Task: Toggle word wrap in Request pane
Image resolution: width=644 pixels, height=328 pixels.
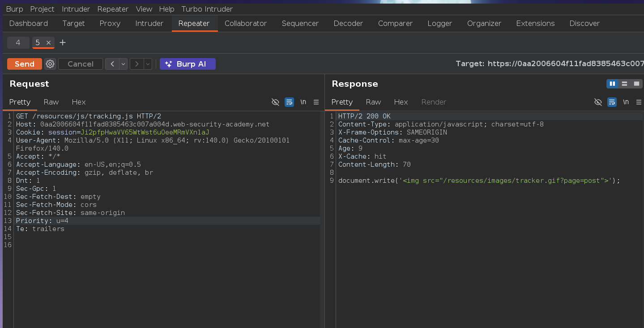Action: [289, 102]
